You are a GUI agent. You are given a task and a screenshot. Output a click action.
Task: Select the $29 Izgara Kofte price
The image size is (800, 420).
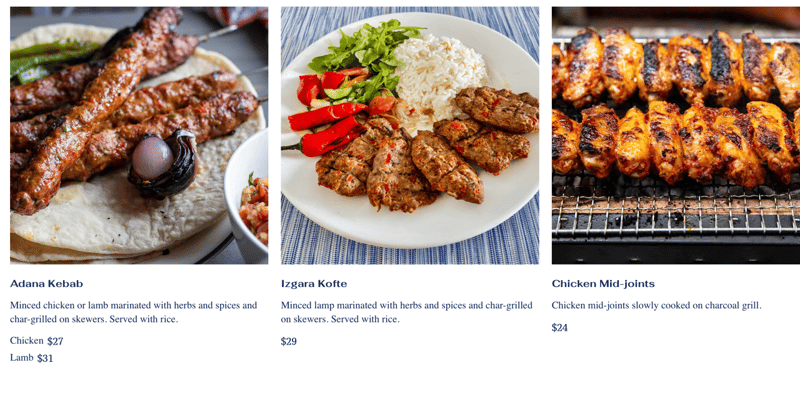coord(289,342)
